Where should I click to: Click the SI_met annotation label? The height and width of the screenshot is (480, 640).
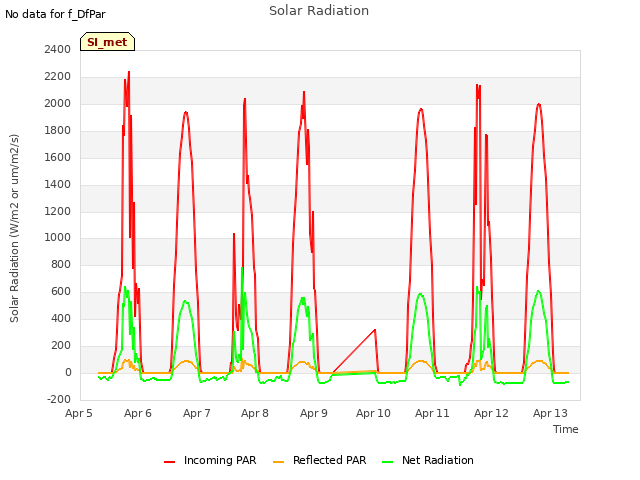pos(107,42)
